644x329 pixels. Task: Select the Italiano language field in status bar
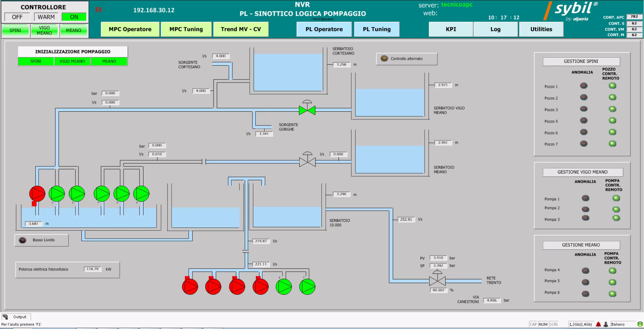pyautogui.click(x=623, y=324)
